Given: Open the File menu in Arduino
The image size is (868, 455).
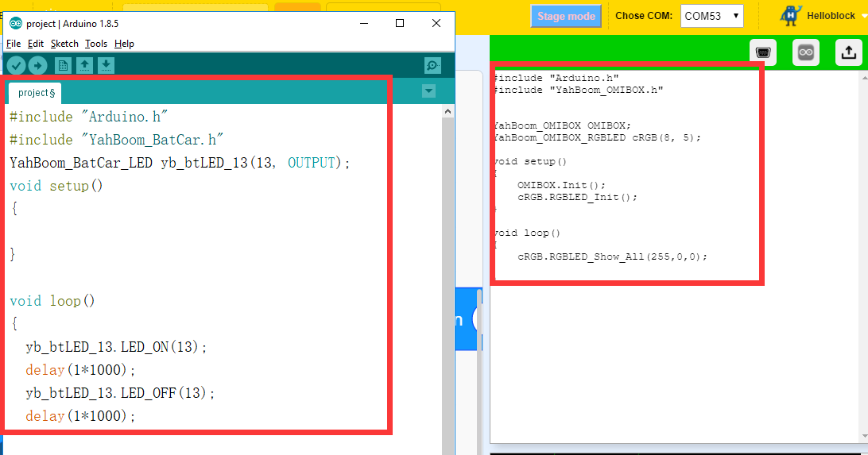Looking at the screenshot, I should pos(14,44).
